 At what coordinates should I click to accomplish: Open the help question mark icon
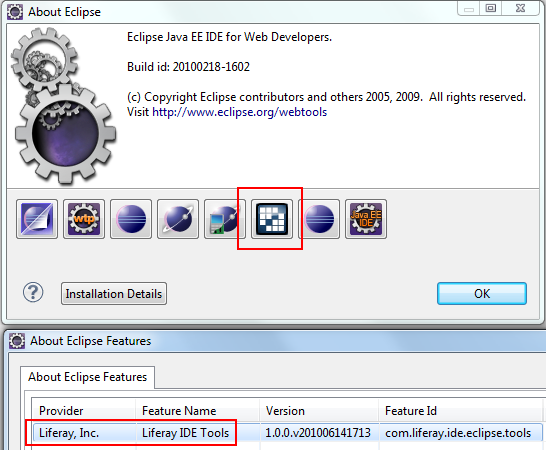pos(33,293)
